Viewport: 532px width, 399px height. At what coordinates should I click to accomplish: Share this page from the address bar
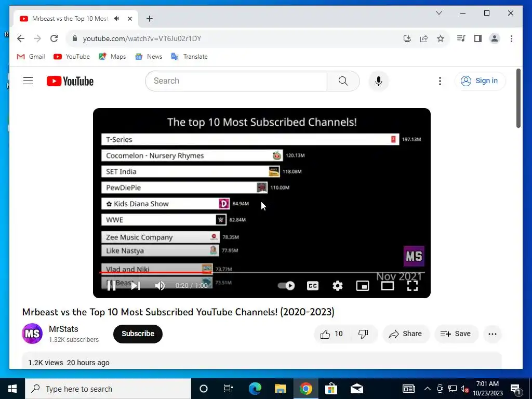coord(424,38)
